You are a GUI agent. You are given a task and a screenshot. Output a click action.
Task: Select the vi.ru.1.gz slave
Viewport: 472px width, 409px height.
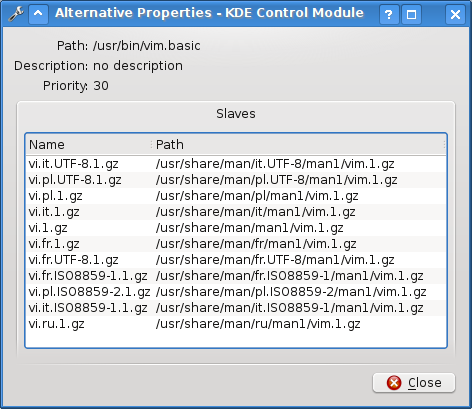[x=236, y=324]
